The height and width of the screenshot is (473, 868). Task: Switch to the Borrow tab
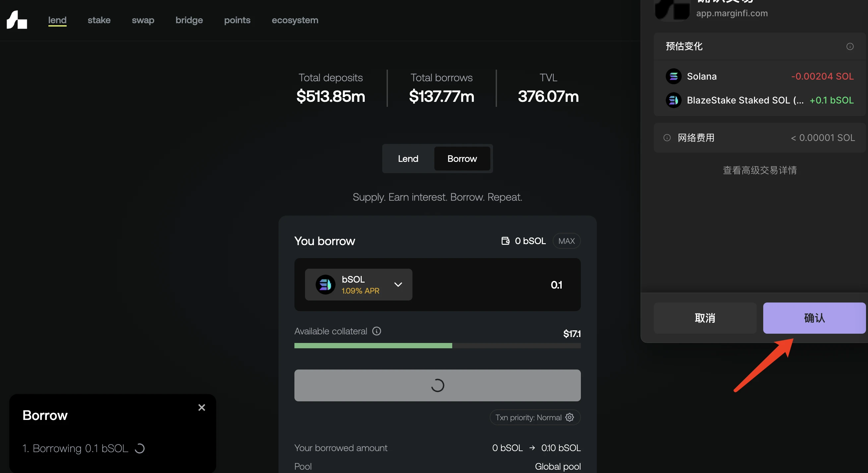click(x=462, y=159)
